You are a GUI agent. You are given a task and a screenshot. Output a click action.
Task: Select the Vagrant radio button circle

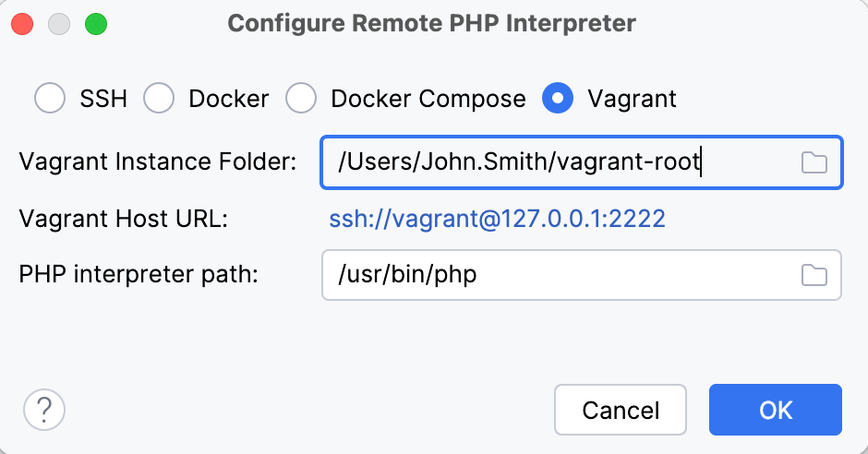[558, 99]
